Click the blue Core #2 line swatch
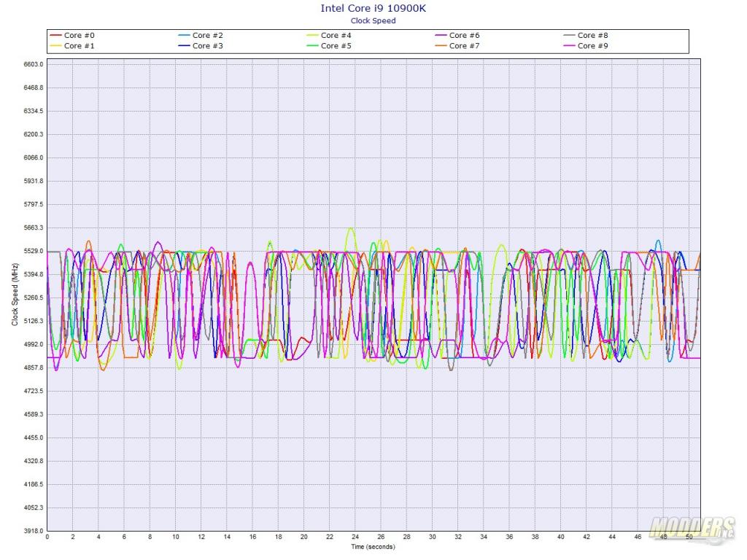This screenshot has height=560, width=747. [184, 35]
